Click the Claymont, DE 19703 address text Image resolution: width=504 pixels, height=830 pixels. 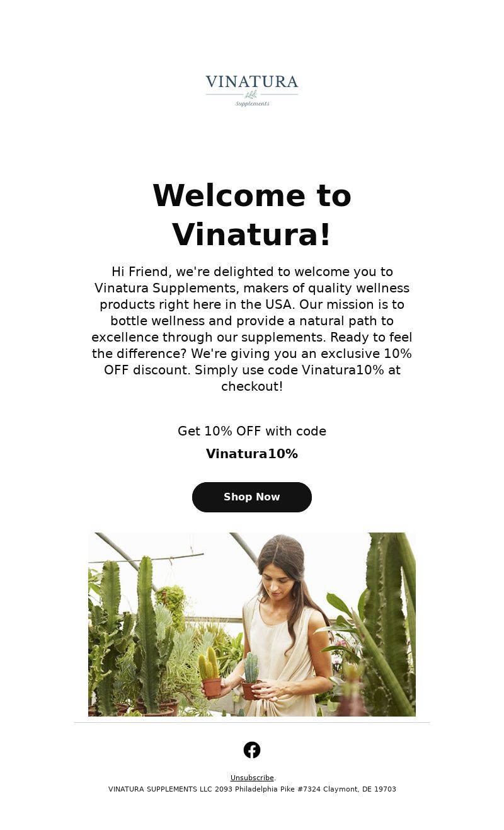[x=360, y=789]
